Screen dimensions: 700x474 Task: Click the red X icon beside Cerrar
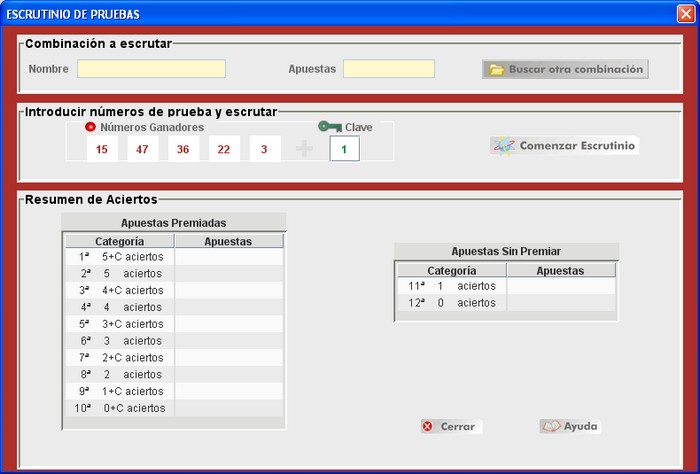(428, 426)
